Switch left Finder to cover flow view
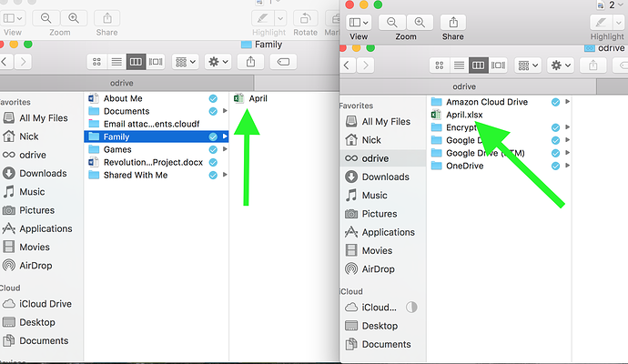 (x=156, y=62)
